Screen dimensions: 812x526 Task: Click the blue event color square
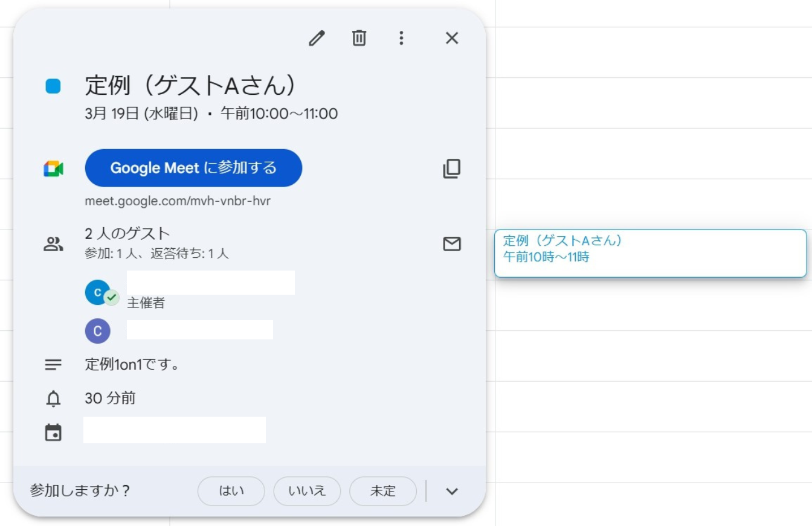[53, 86]
